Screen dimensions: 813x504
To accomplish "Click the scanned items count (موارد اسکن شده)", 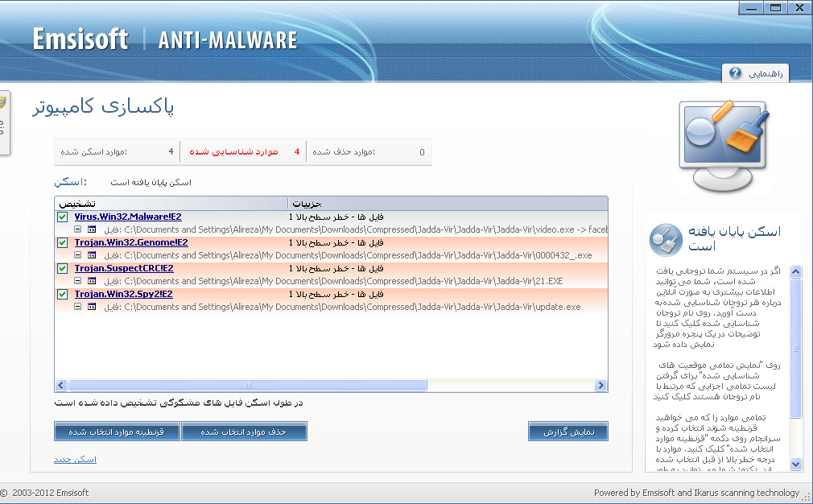I will tap(118, 152).
